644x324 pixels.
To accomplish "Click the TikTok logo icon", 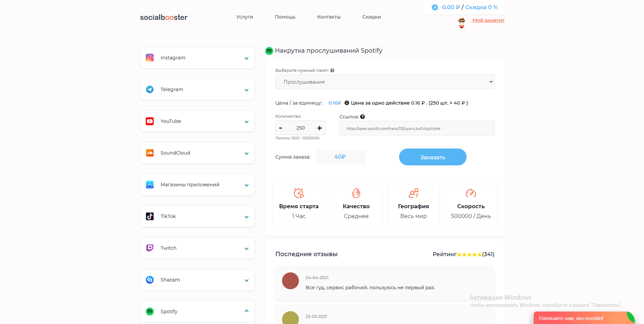I will click(150, 216).
